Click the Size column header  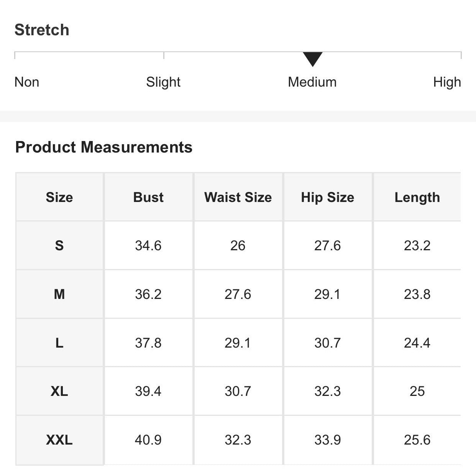(59, 197)
